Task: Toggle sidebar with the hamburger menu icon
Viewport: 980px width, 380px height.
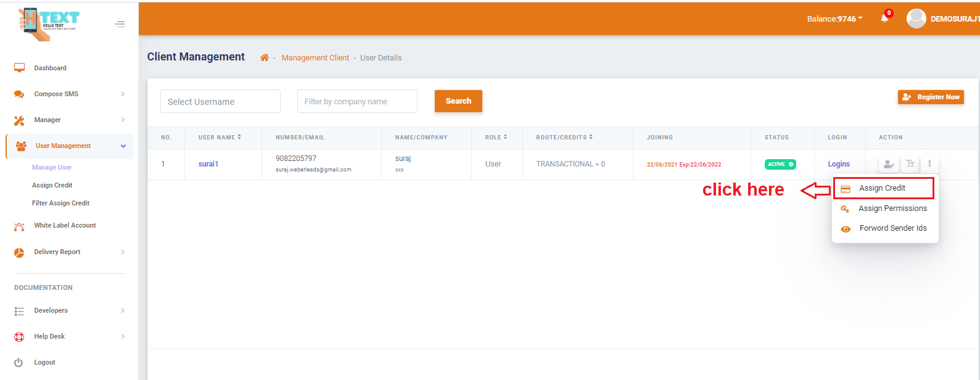Action: 120,24
